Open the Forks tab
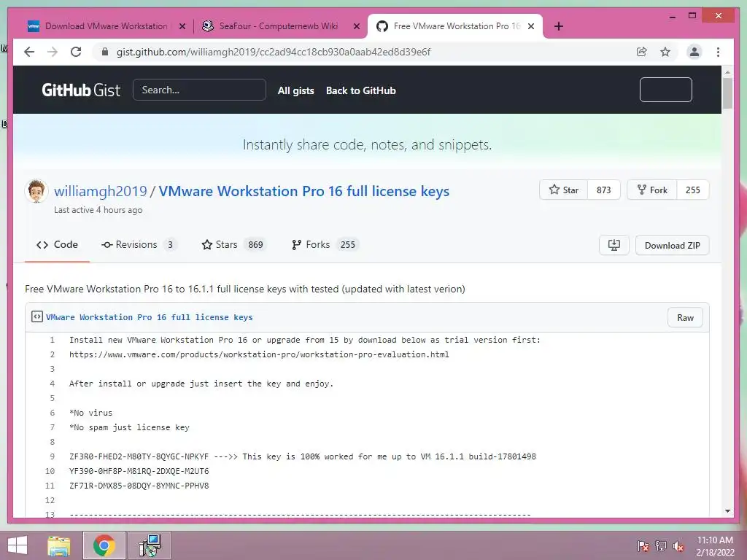 coord(325,244)
